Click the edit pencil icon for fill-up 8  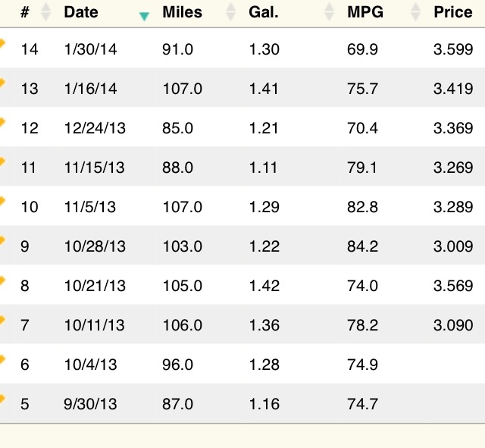point(2,280)
